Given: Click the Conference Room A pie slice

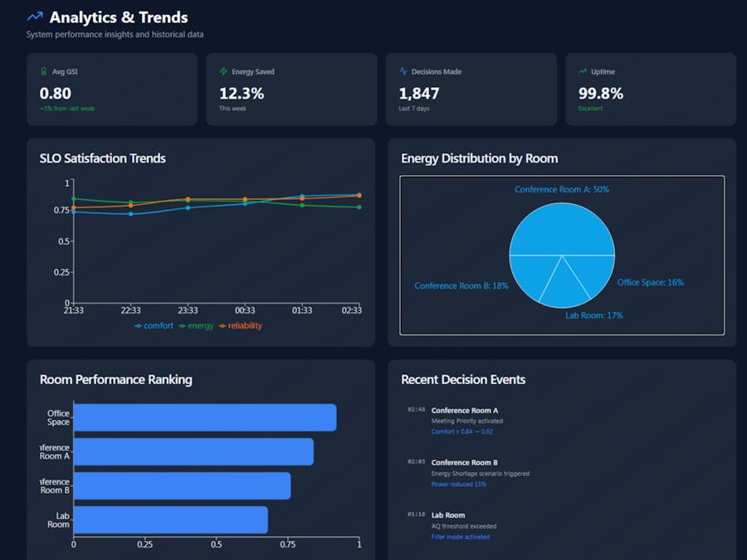Looking at the screenshot, I should point(562,230).
